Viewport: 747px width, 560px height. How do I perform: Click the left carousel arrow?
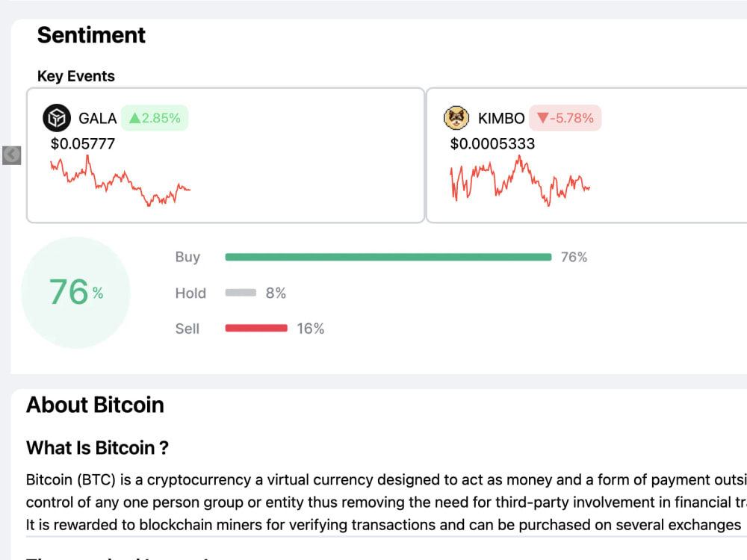pos(11,155)
